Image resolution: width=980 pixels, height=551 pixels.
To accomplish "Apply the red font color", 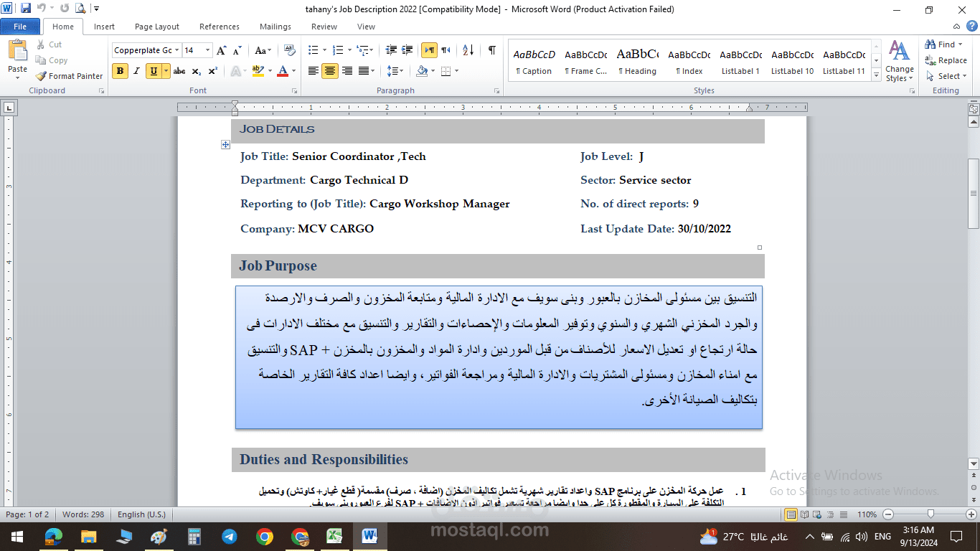I will coord(283,71).
